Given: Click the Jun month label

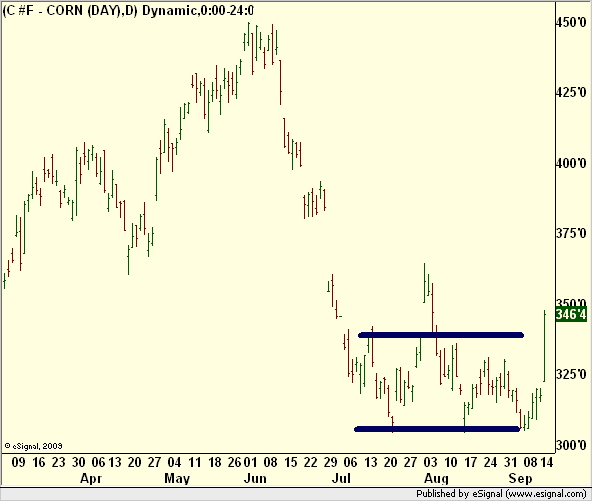Looking at the screenshot, I should (x=255, y=479).
